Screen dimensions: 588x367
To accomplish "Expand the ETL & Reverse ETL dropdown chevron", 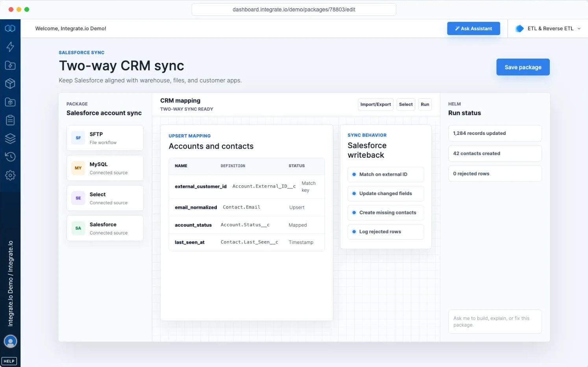I will [579, 29].
